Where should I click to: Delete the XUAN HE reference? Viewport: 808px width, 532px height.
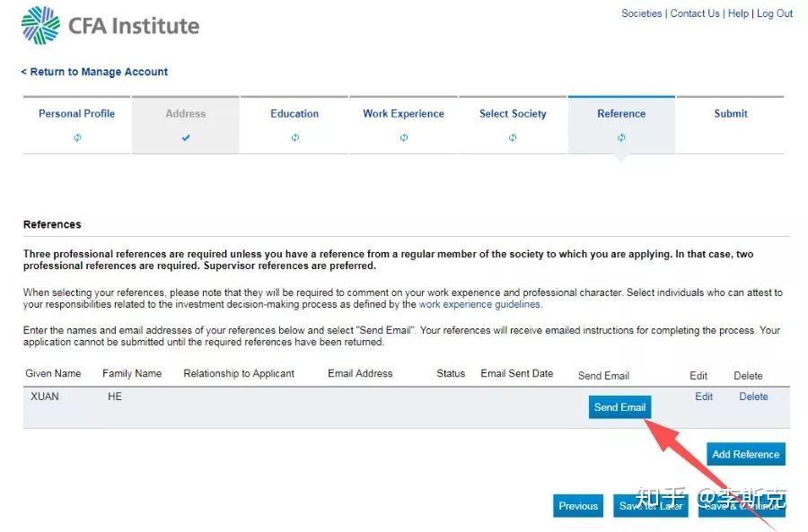click(753, 397)
